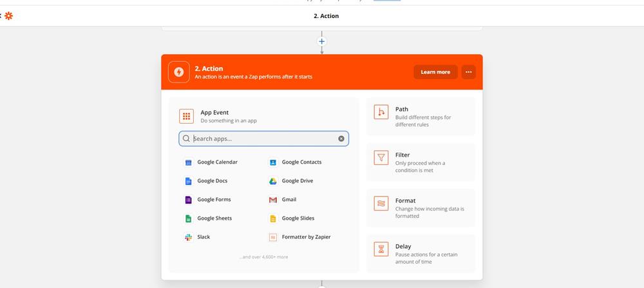Select the Google Sheets icon
Image resolution: width=644 pixels, height=288 pixels.
click(189, 218)
